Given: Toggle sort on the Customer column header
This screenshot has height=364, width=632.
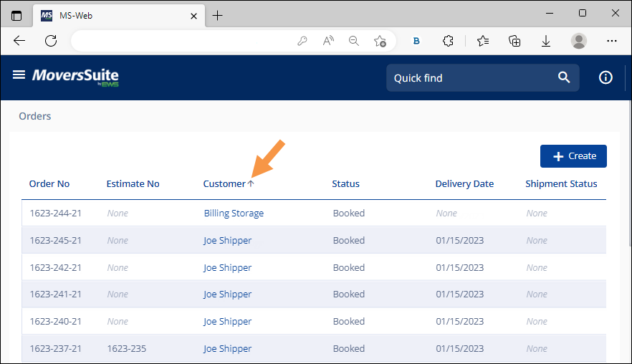Looking at the screenshot, I should 224,184.
